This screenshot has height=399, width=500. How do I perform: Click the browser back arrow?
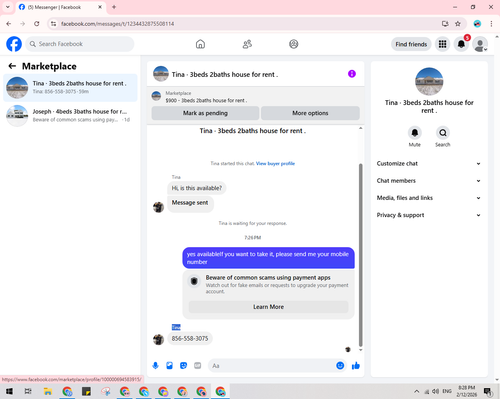tap(9, 24)
